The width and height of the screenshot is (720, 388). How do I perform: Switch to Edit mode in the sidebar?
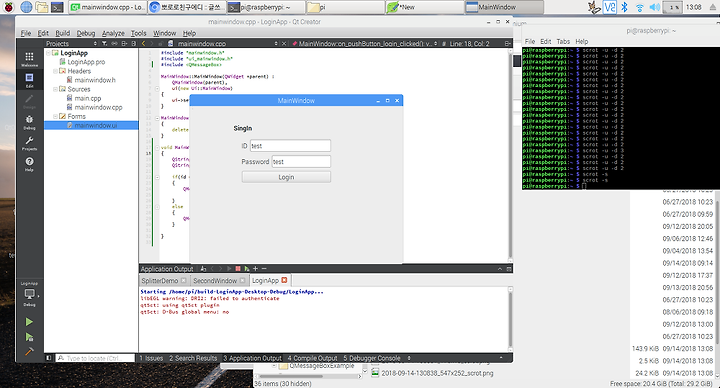pos(29,80)
